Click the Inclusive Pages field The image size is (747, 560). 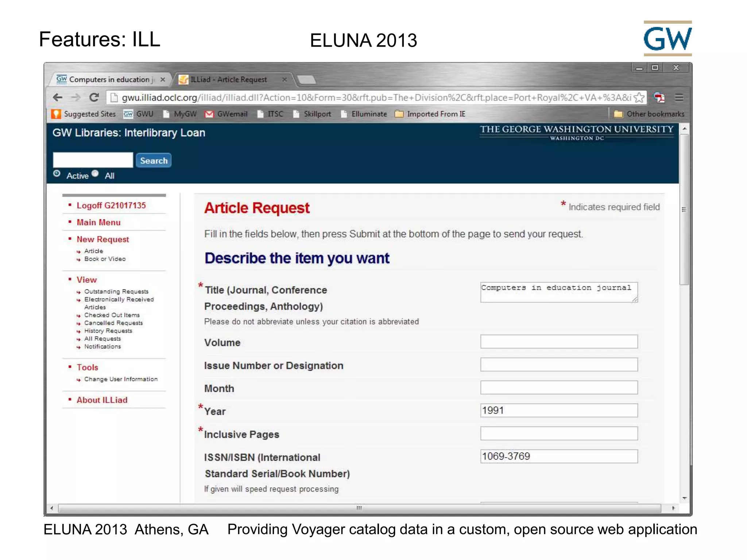tap(559, 433)
